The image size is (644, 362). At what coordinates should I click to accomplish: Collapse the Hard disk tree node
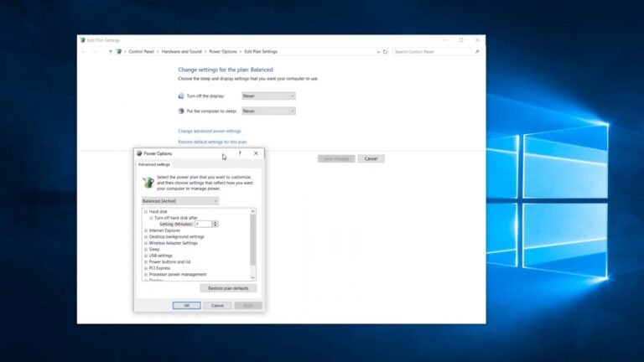146,212
